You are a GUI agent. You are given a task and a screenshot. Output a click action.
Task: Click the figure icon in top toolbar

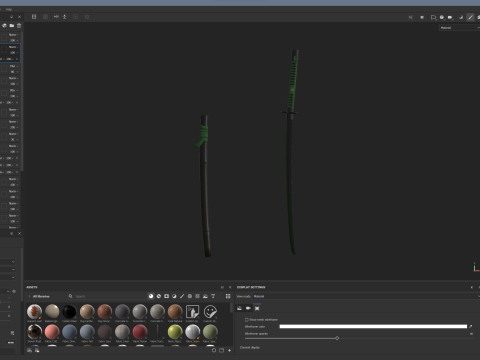pyautogui.click(x=65, y=17)
